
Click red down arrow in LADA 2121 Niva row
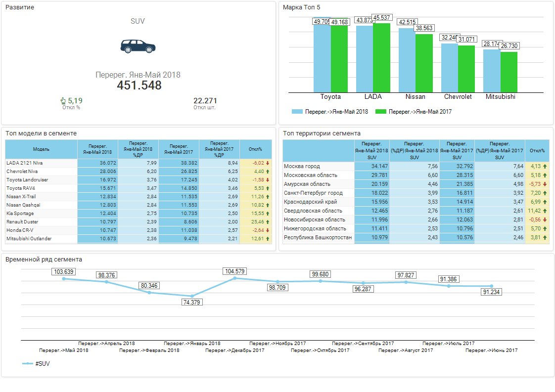coord(268,163)
